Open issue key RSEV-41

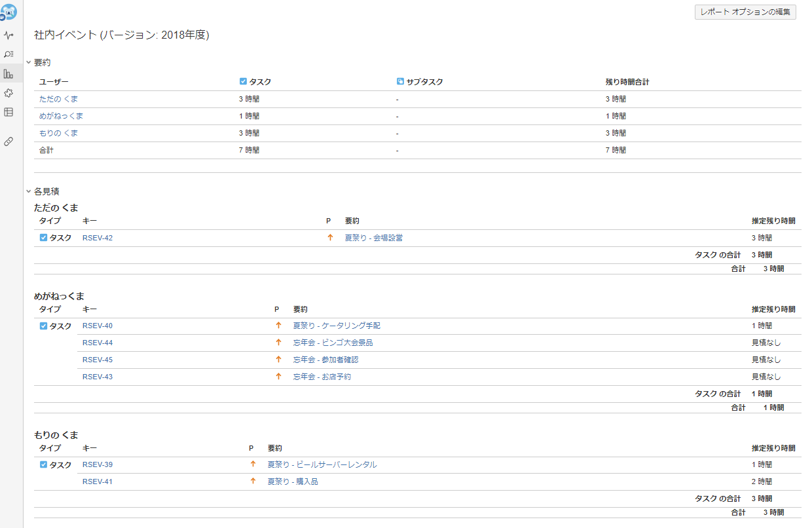[98, 481]
